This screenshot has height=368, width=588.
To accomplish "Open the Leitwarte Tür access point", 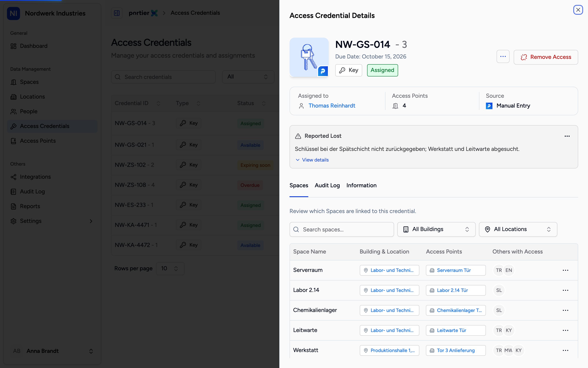I will [x=455, y=330].
